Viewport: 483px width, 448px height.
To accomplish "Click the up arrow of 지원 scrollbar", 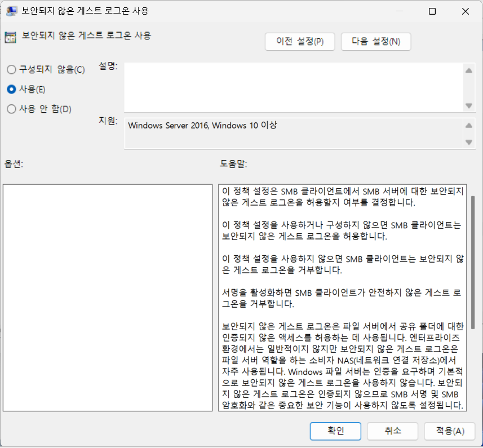I will click(469, 125).
